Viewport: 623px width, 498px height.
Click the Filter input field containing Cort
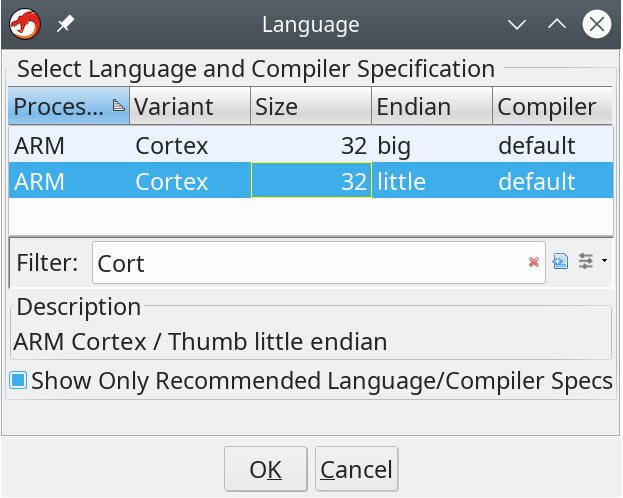point(319,263)
